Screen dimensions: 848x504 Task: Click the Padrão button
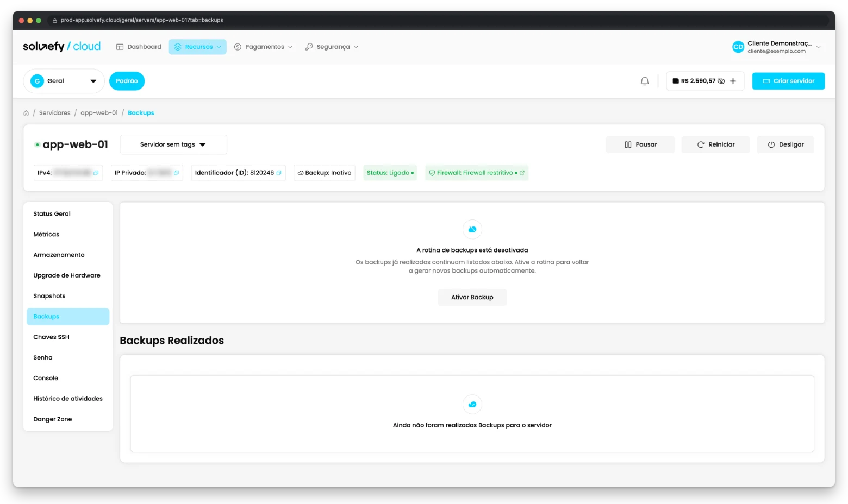click(x=127, y=81)
